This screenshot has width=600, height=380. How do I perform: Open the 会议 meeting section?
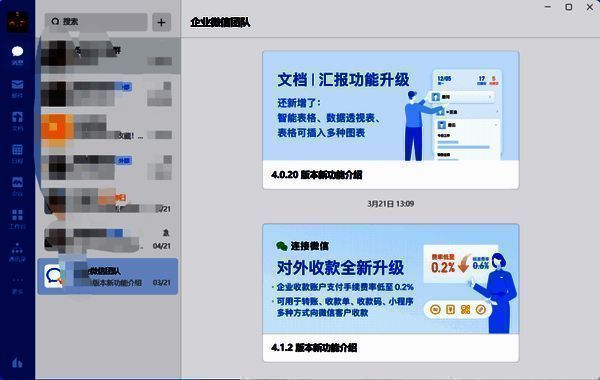point(17,186)
